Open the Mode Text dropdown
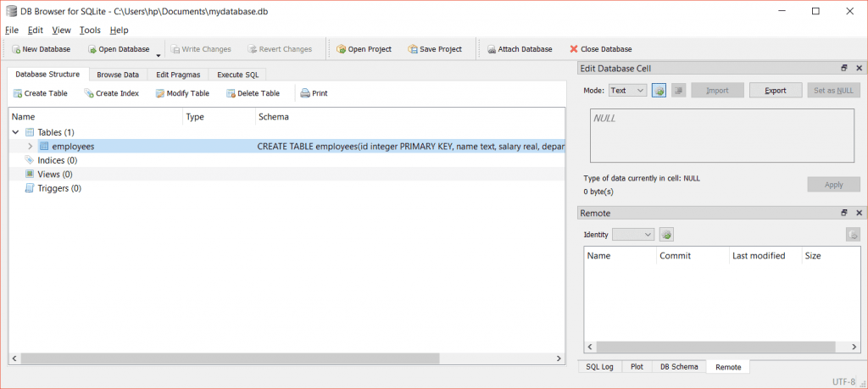Image resolution: width=868 pixels, height=389 pixels. [627, 90]
